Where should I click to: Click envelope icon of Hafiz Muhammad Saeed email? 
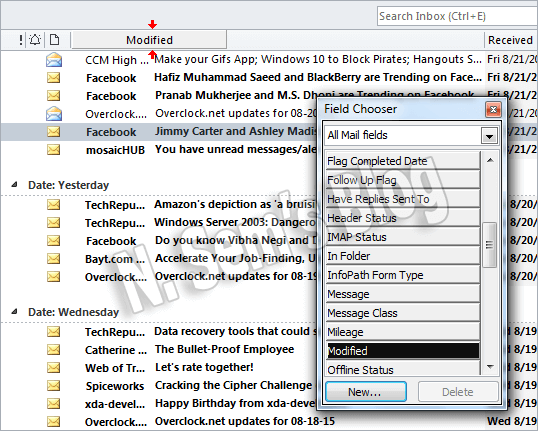[54, 78]
